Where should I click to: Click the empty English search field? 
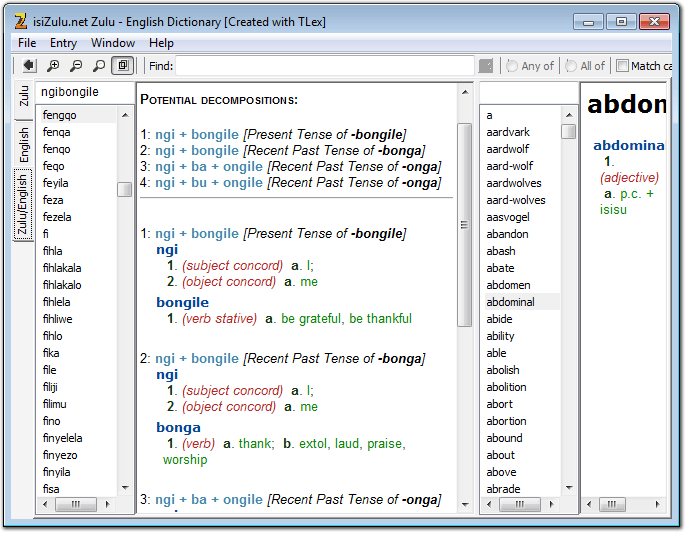(528, 92)
